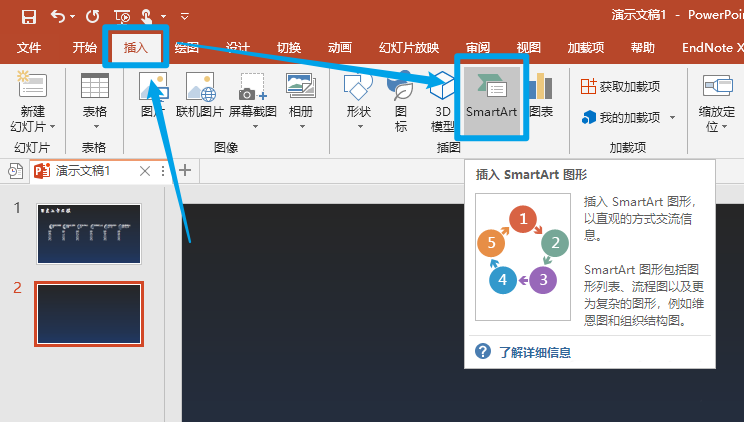Screen dimensions: 744x422
Task: Switch to the 开始 tab
Action: pos(84,48)
